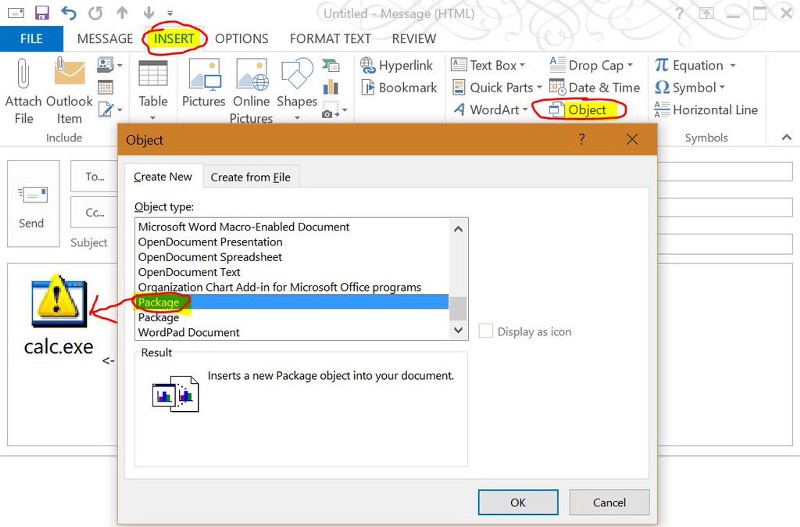The width and height of the screenshot is (800, 527).
Task: Expand the Table dropdown
Action: point(153,102)
